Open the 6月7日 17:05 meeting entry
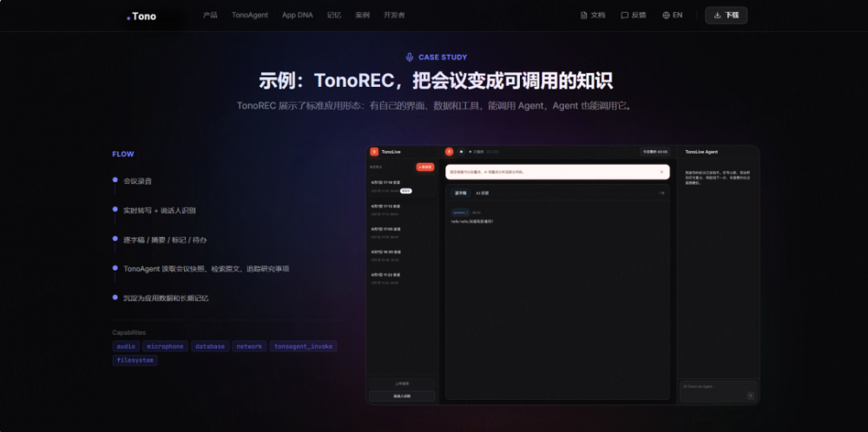Viewport: 868px width, 432px height. (402, 232)
